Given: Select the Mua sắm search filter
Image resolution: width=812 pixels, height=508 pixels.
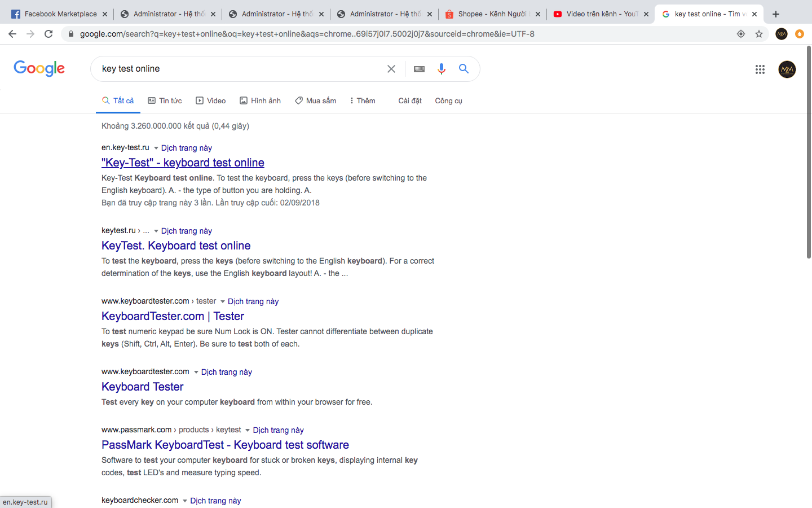Looking at the screenshot, I should [315, 100].
